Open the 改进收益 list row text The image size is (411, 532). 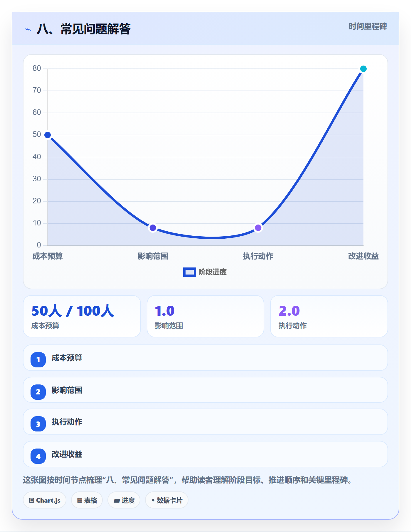tap(67, 454)
